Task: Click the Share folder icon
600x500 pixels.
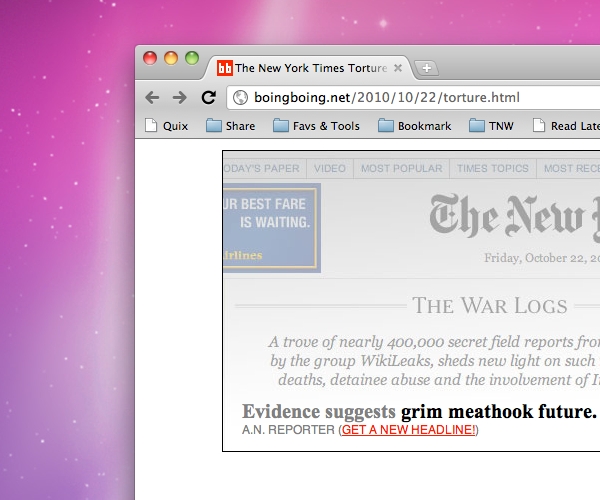Action: (214, 125)
